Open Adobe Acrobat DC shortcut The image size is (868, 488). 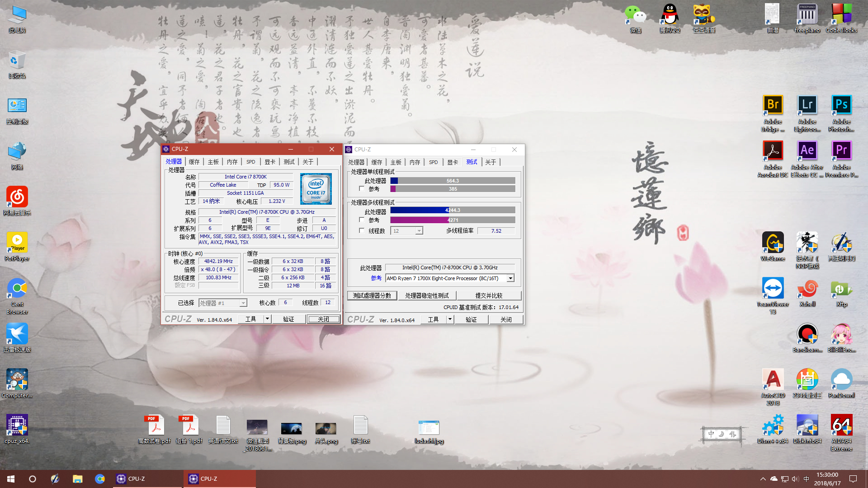[x=773, y=160]
